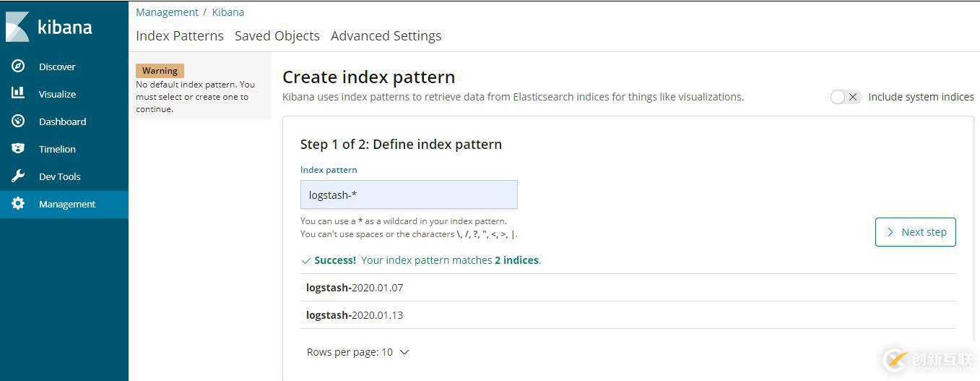Open Dev Tools in the sidebar
980x381 pixels.
(x=64, y=176)
